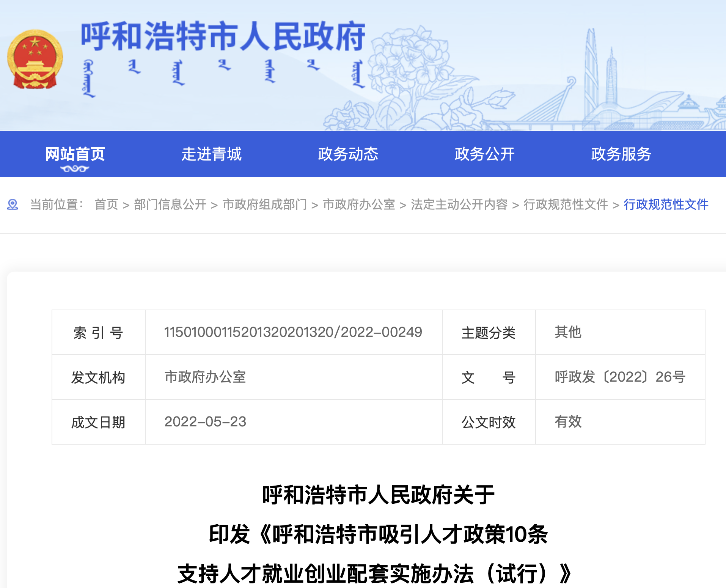Click the blue 行政规范性文件 current page link

pos(666,204)
